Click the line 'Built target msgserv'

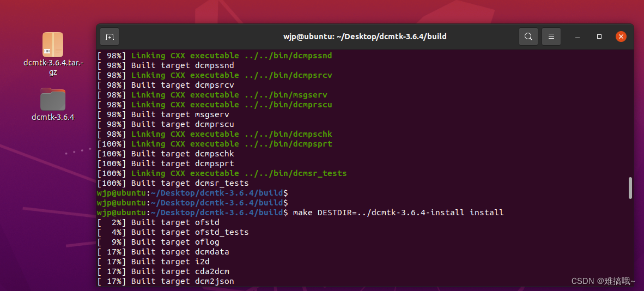(x=163, y=114)
